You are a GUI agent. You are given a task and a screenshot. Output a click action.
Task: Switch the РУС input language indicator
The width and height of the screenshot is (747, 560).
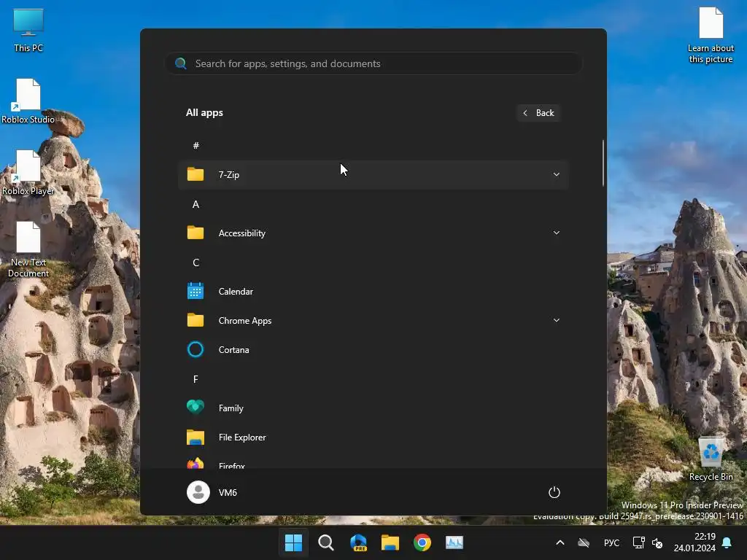[x=612, y=542]
